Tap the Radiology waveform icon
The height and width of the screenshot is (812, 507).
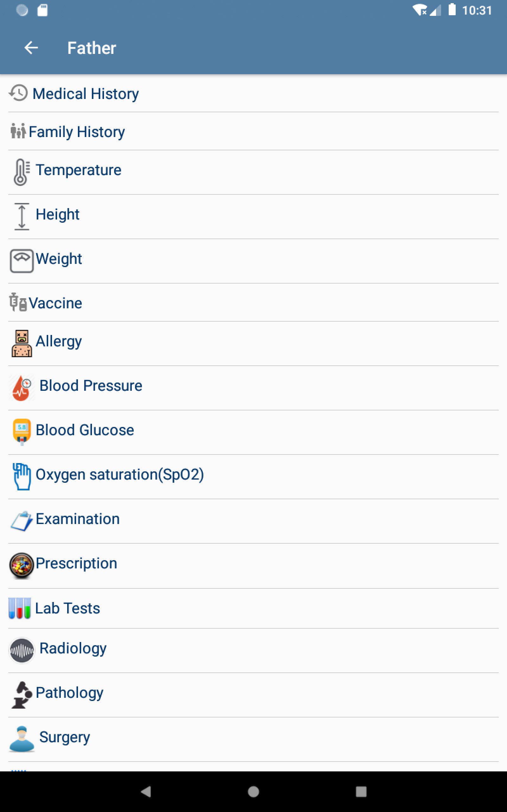(22, 650)
